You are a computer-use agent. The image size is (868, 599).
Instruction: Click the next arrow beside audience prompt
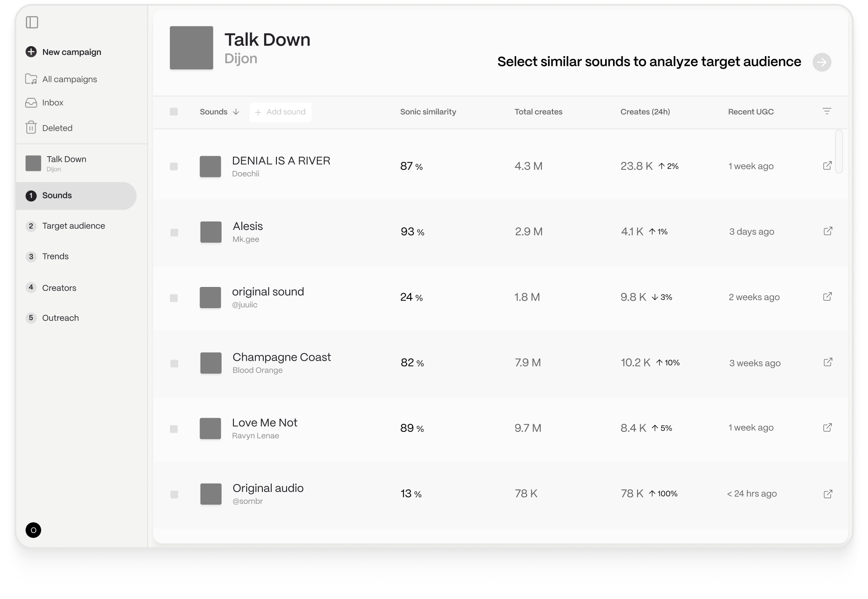point(821,62)
